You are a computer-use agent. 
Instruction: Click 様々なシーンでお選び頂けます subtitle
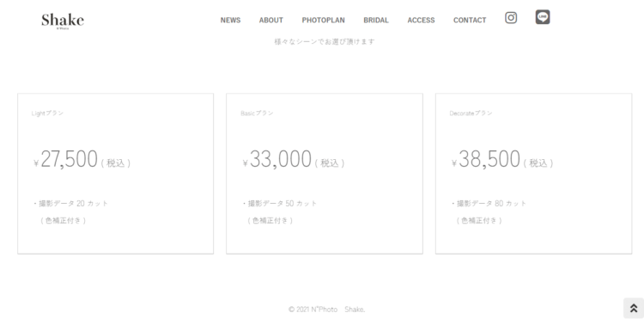325,41
